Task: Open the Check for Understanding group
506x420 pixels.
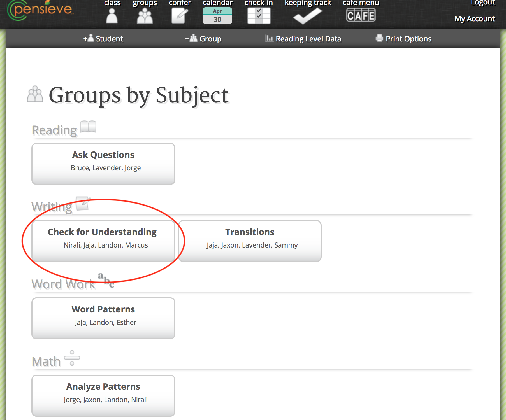Action: [x=103, y=241]
